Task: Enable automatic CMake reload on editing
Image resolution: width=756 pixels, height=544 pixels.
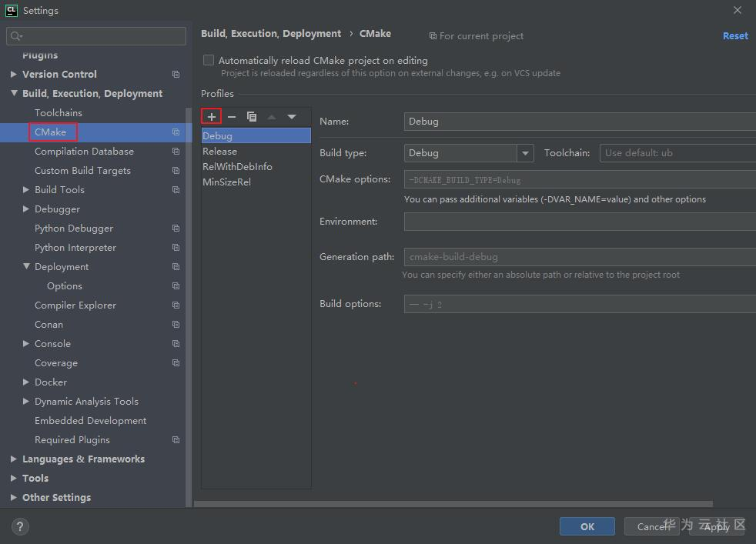Action: 209,60
